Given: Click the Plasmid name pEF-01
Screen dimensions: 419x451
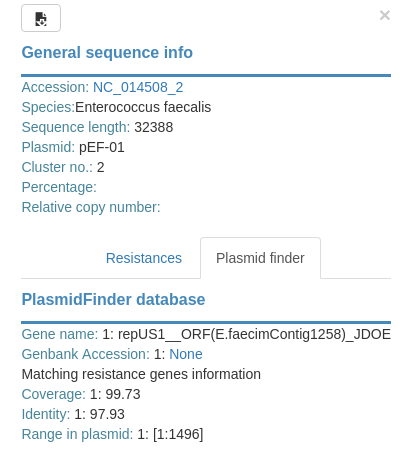Looking at the screenshot, I should (x=102, y=147).
